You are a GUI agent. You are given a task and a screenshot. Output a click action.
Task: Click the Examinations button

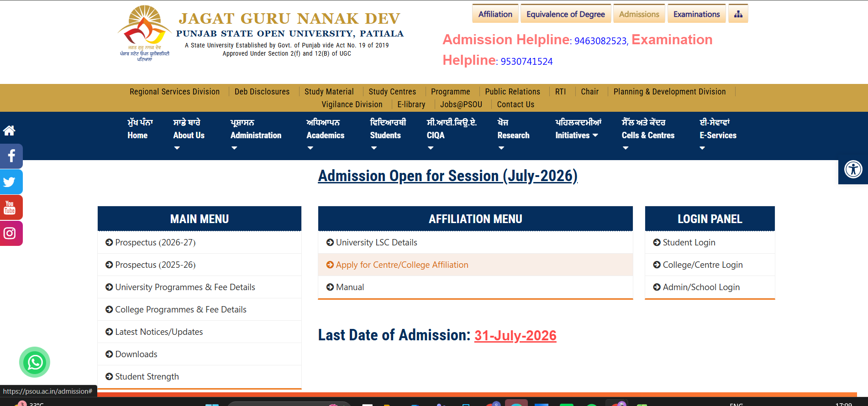(x=696, y=14)
